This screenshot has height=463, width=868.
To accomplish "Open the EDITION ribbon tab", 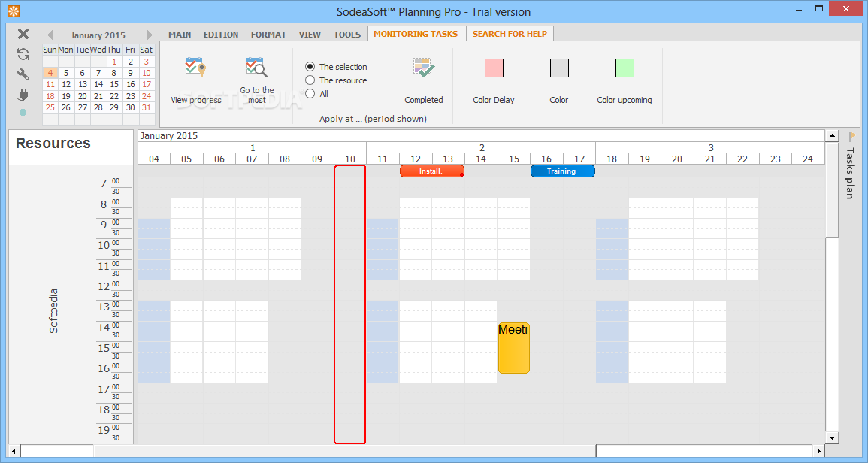I will pos(221,35).
